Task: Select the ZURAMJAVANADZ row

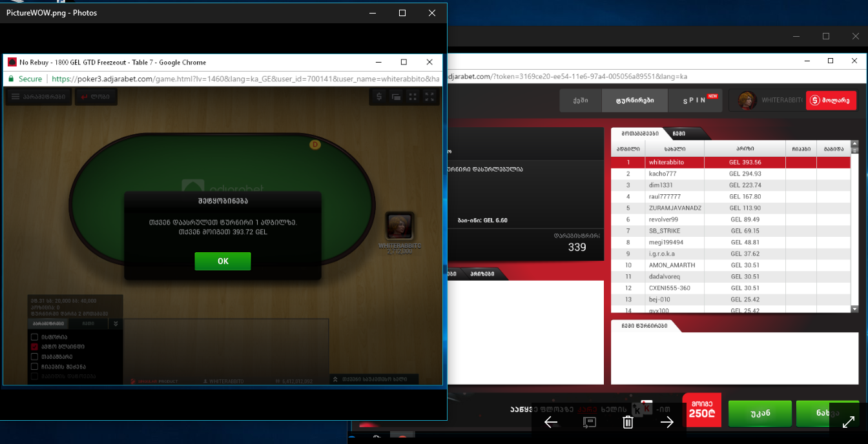Action: click(730, 208)
